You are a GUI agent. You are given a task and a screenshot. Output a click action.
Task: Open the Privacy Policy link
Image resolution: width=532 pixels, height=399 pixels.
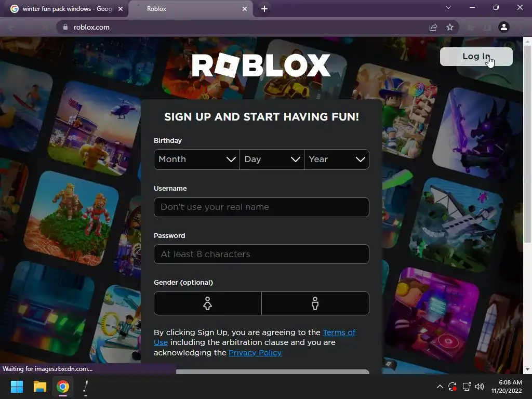coord(255,353)
